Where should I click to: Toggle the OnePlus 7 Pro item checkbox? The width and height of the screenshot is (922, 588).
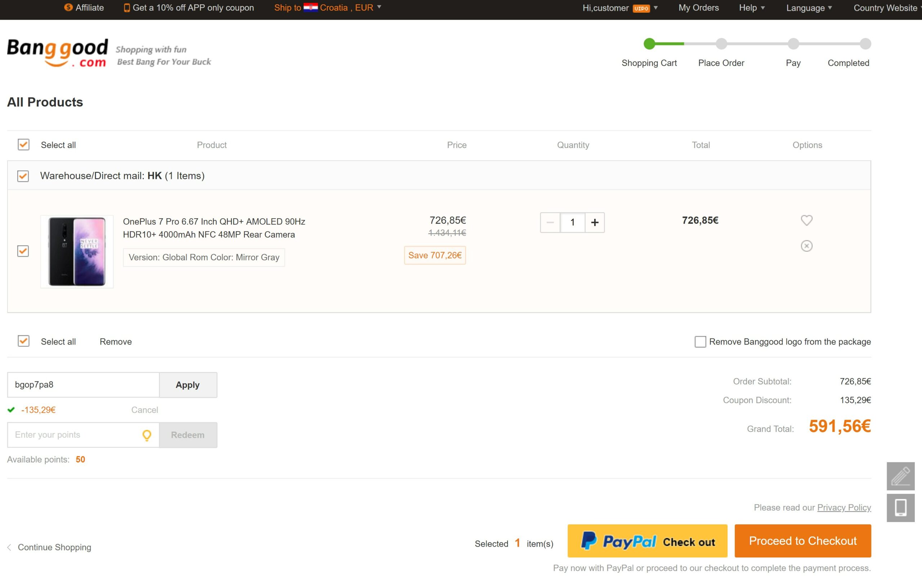(x=23, y=251)
